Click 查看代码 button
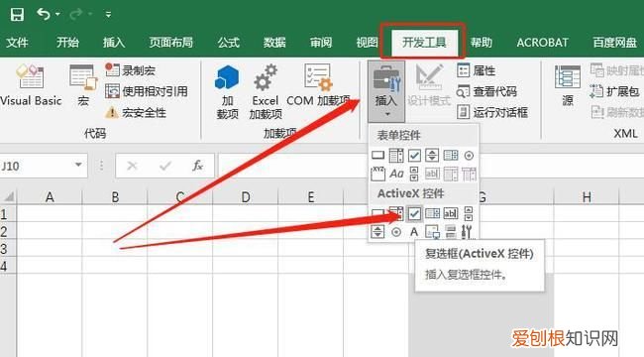 coord(486,91)
